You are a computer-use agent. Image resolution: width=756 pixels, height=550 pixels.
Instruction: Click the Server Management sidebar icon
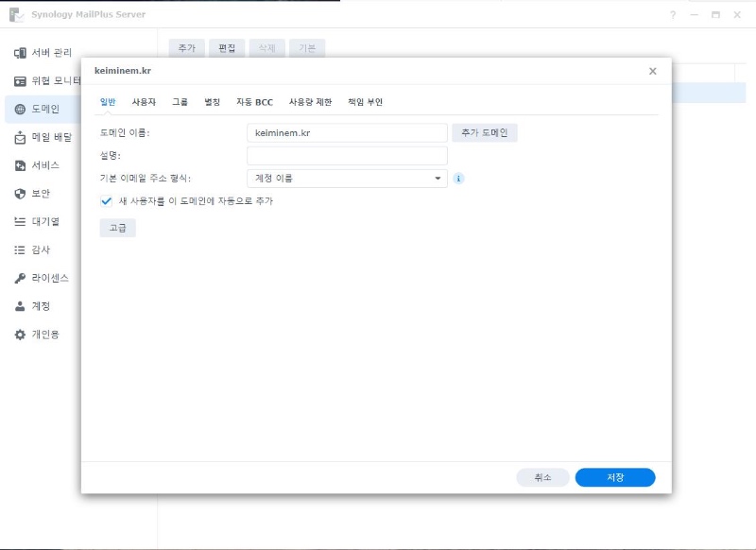click(x=20, y=53)
